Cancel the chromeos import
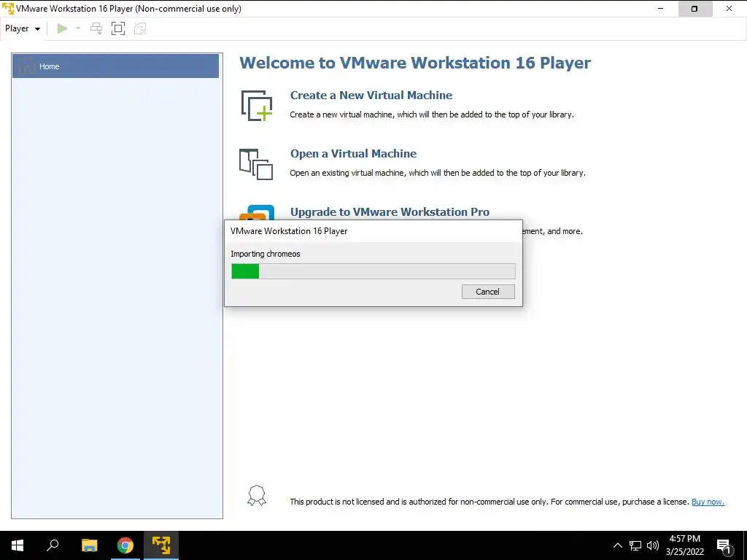Screen dimensions: 747x560 coord(488,292)
